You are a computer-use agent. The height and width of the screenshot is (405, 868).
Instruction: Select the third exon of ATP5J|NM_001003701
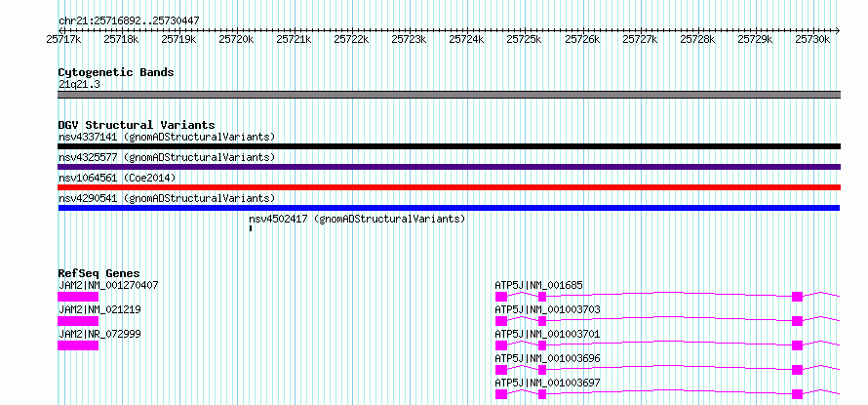[797, 345]
